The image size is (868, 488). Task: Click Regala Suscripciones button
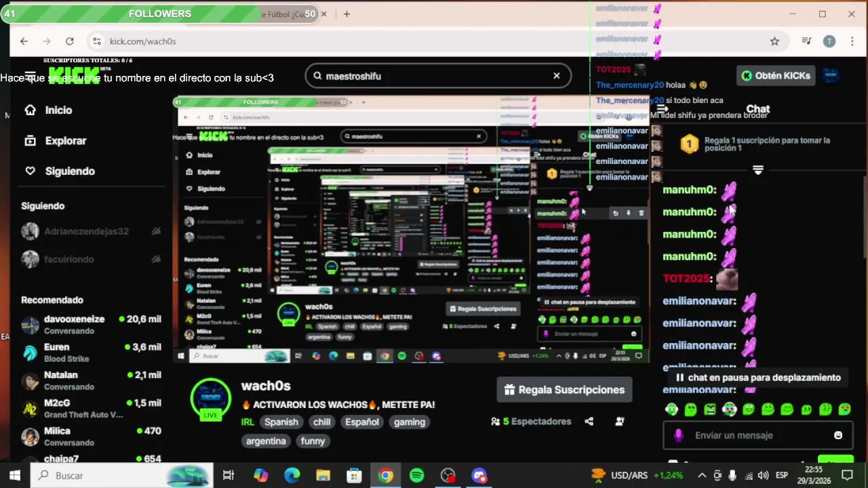coord(564,390)
